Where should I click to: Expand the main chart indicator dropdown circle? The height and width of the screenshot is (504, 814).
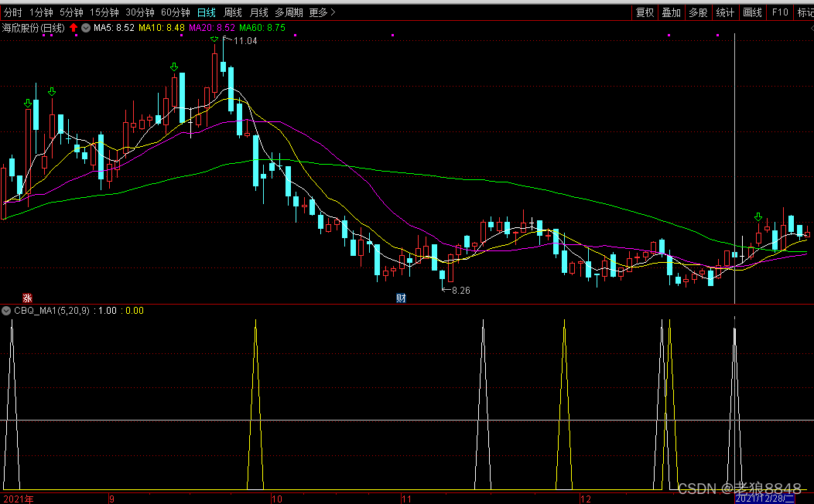[86, 28]
